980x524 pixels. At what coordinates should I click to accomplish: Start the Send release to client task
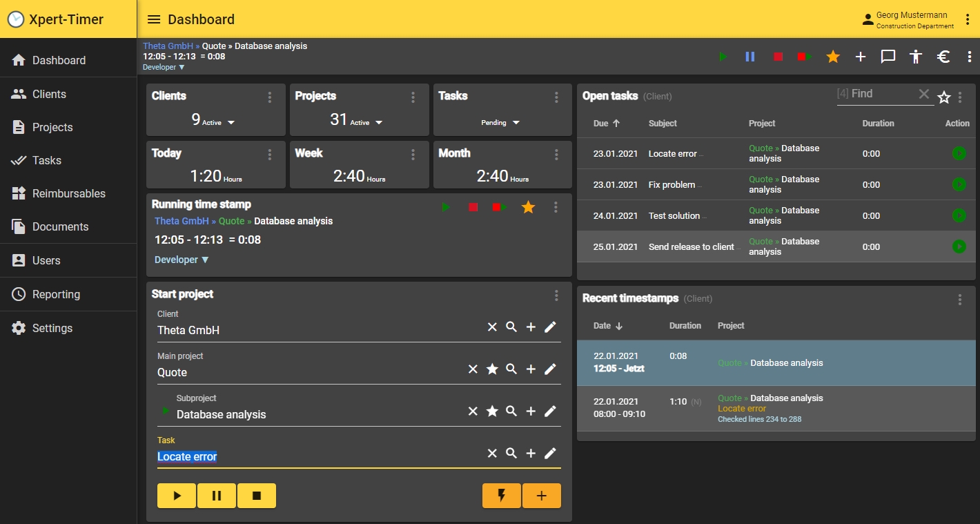[959, 246]
